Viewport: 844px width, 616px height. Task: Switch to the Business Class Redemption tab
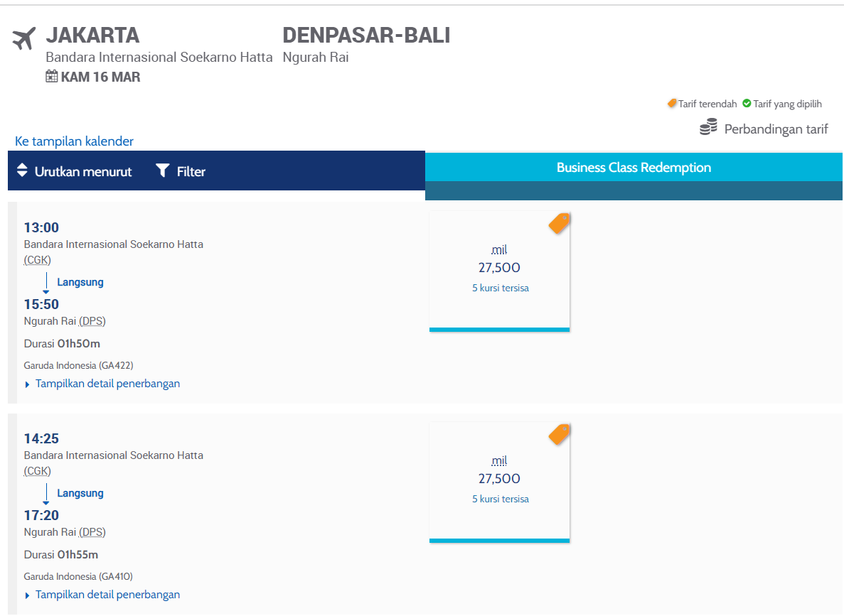tap(634, 167)
